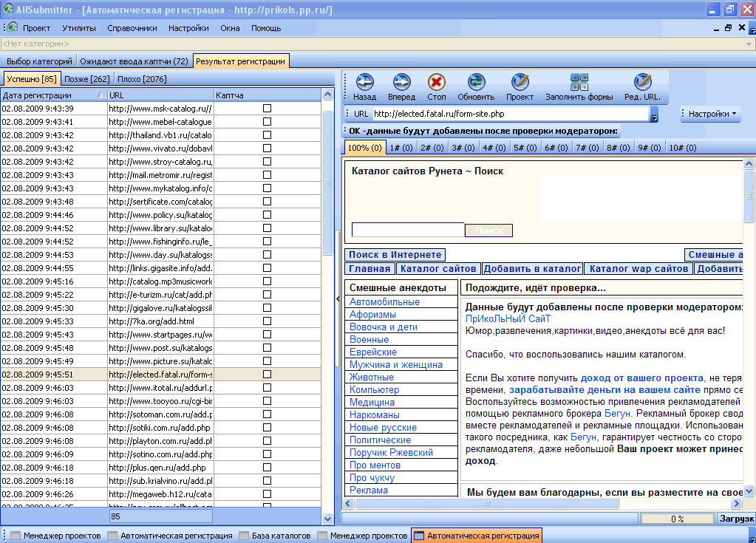Click the Добавить в каталог button
756x543 pixels.
tap(532, 269)
